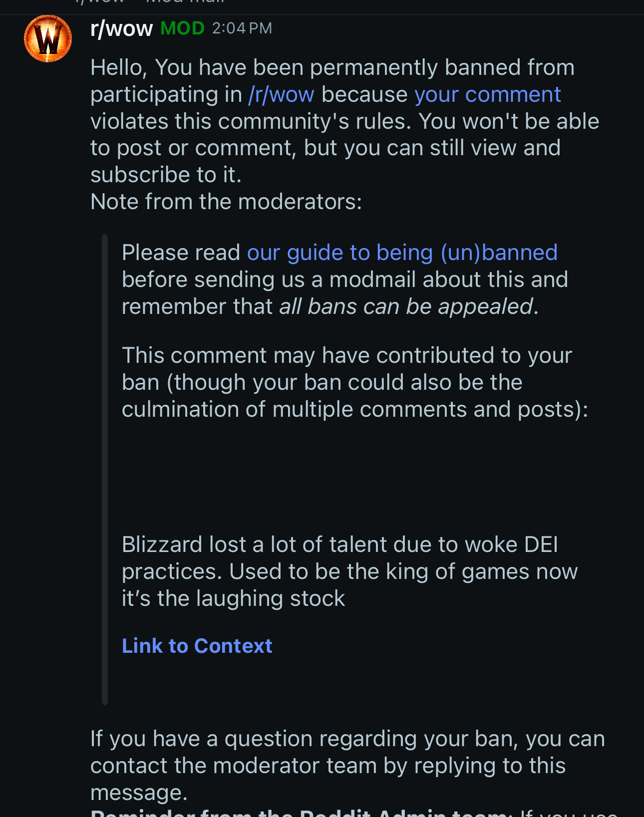The height and width of the screenshot is (817, 644).
Task: Tap the "it's the laughing stock" line
Action: point(233,599)
